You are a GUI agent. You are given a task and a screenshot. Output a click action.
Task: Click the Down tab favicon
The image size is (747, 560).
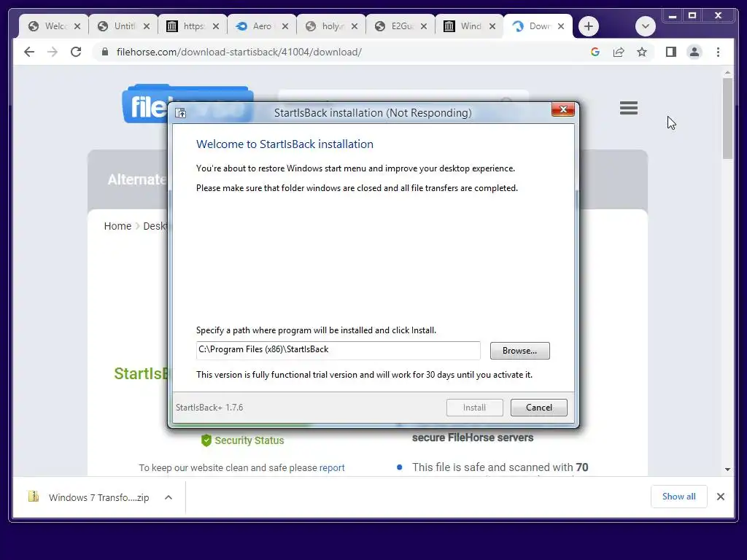518,26
